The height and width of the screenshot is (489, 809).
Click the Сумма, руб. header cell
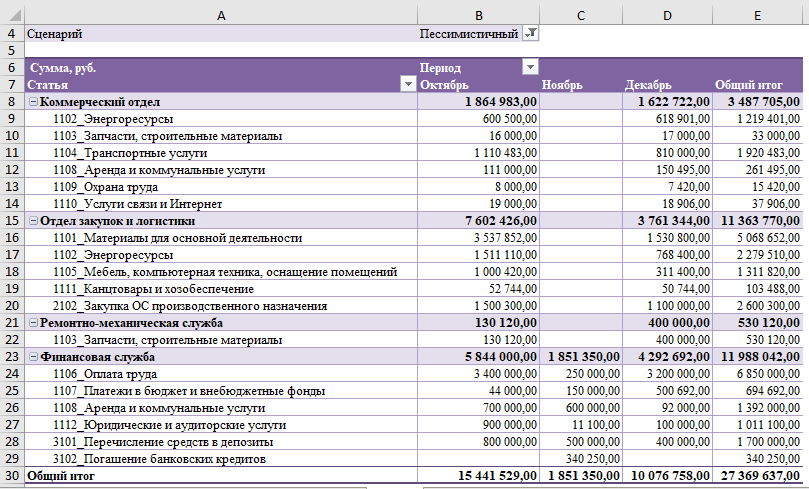tap(221, 68)
